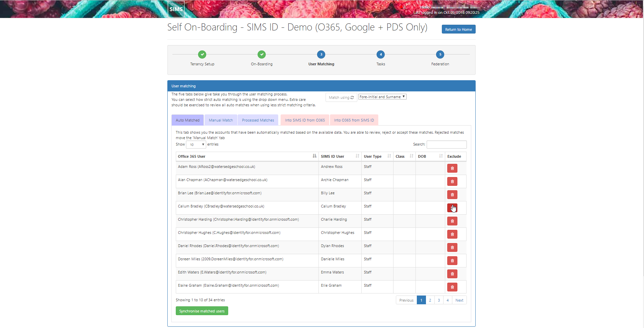This screenshot has height=328, width=644.
Task: Go to page 1 of results
Action: coord(421,300)
